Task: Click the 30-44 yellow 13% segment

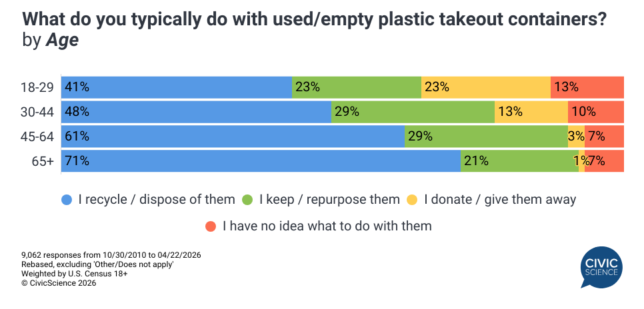Action: point(531,112)
